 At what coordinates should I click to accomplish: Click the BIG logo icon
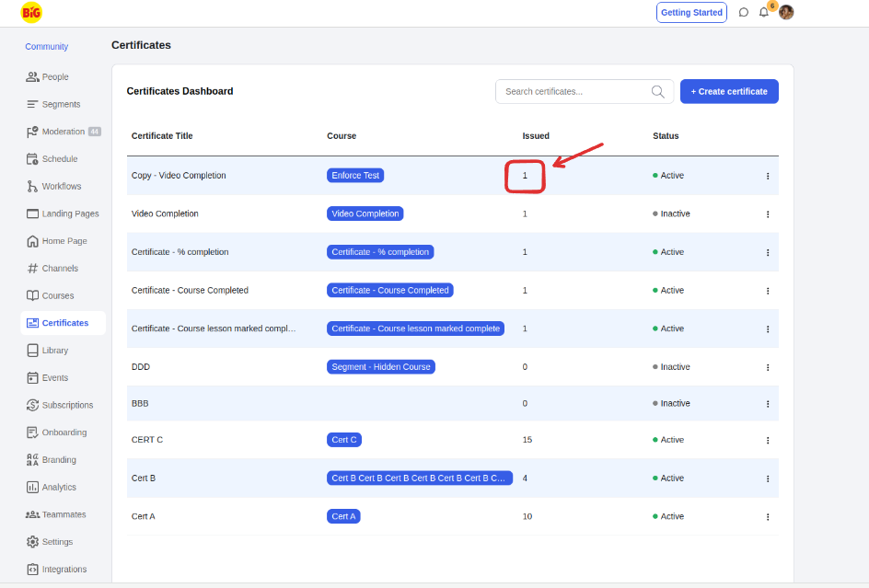[31, 12]
